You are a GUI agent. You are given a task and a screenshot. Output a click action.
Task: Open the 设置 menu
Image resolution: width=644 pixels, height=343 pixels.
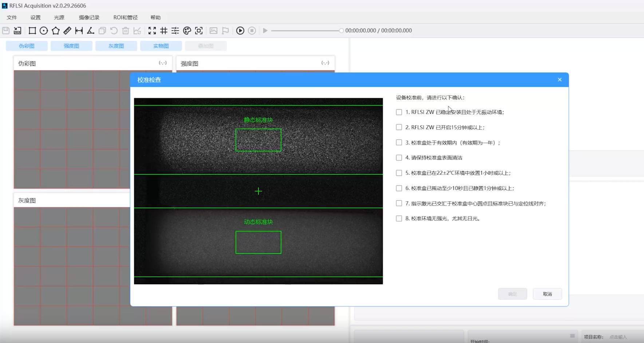pos(36,17)
